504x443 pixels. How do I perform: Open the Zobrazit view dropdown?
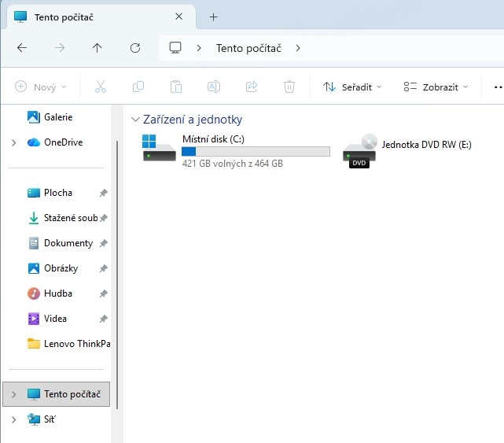435,87
